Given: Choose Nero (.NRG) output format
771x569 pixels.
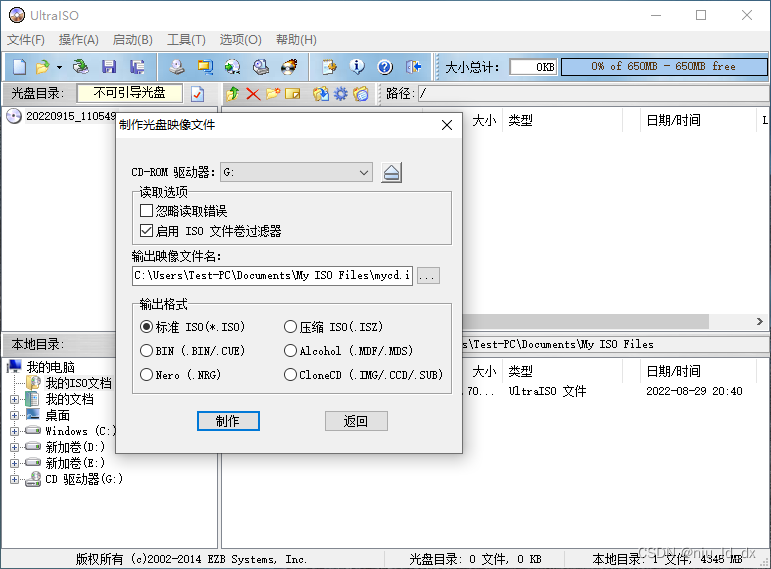Looking at the screenshot, I should click(x=146, y=375).
